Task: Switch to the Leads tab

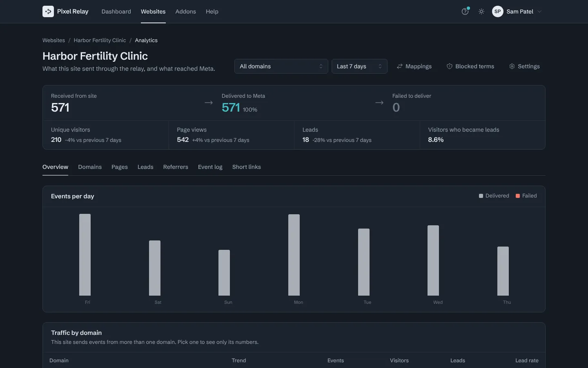Action: pyautogui.click(x=145, y=167)
